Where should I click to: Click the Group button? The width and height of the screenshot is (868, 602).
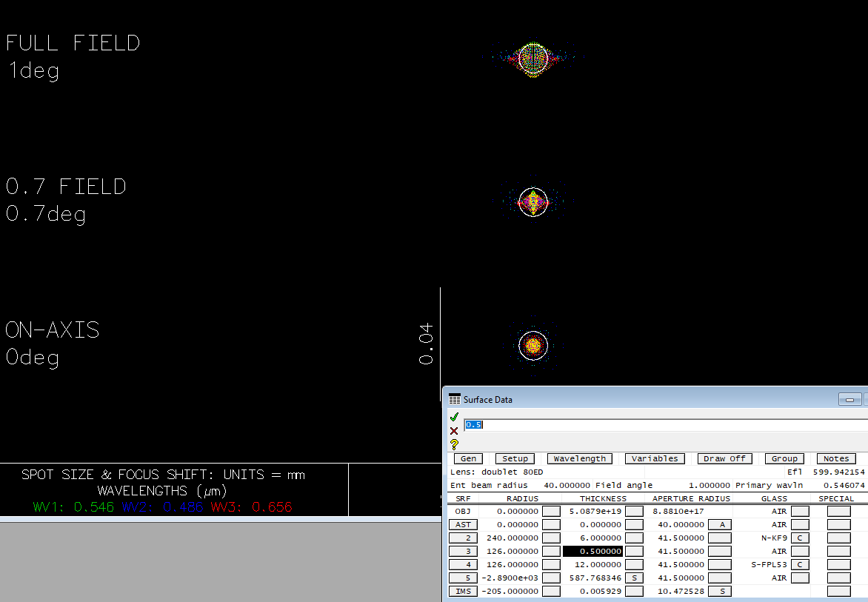pos(784,458)
